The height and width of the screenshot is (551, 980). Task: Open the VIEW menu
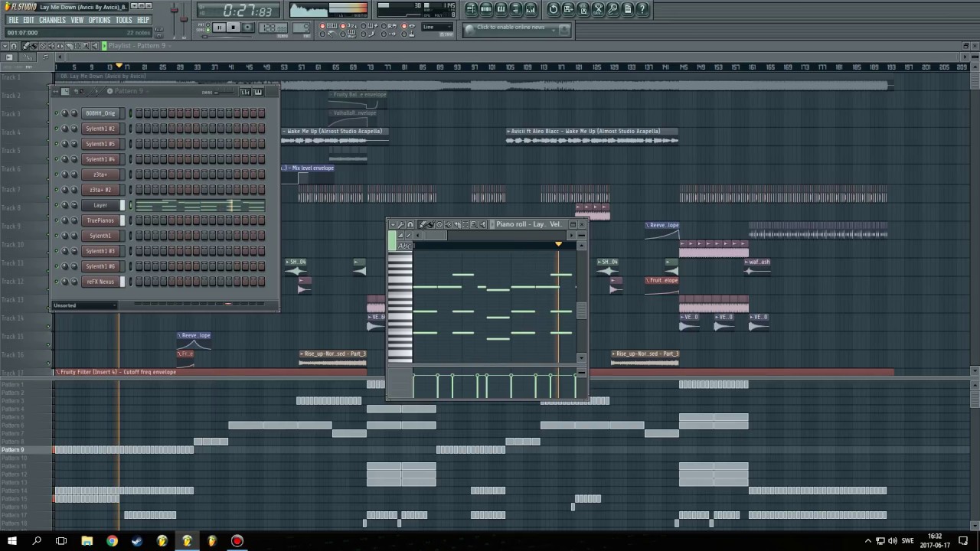[77, 20]
